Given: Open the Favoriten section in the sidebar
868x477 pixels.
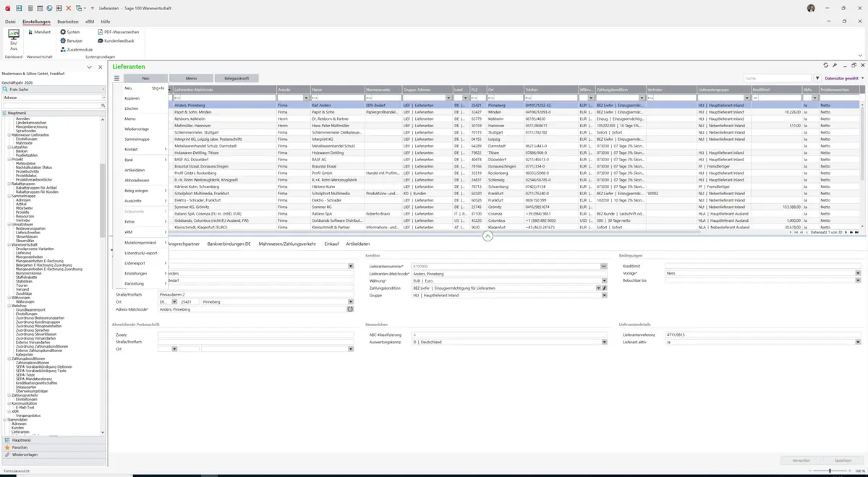Looking at the screenshot, I should click(54, 447).
